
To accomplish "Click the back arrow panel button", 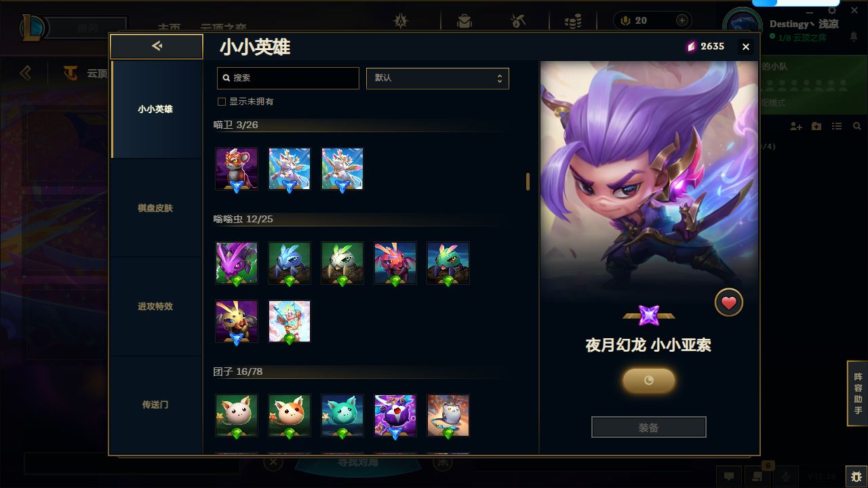I will coord(157,46).
